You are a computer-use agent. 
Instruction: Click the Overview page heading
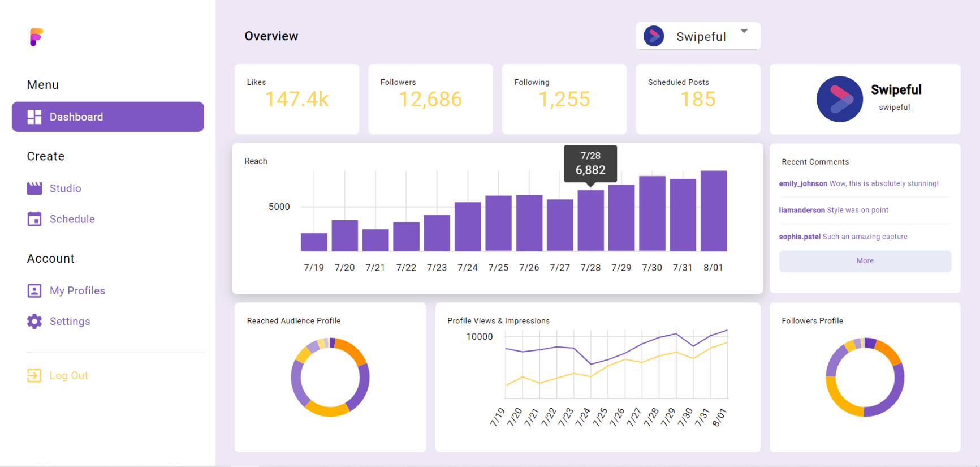pos(271,36)
